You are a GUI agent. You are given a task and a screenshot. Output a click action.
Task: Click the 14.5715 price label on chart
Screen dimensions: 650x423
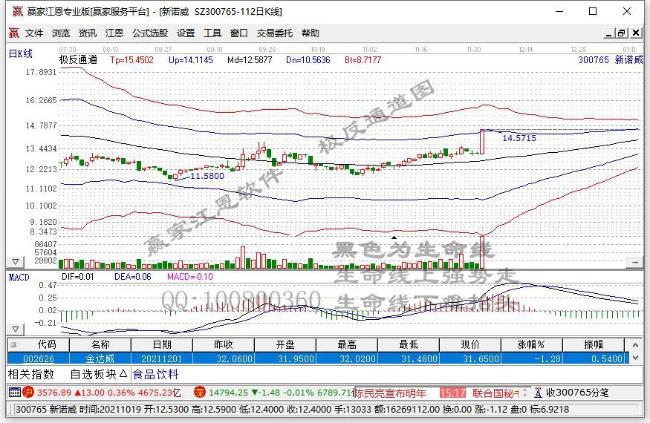tap(519, 138)
